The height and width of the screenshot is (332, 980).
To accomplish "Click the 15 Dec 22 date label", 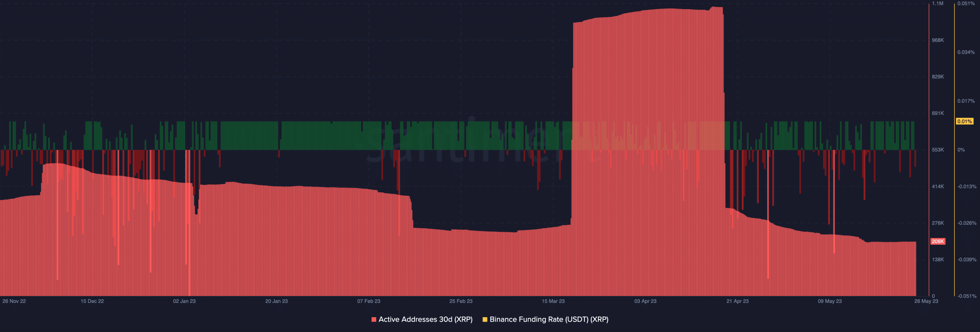I will point(92,301).
